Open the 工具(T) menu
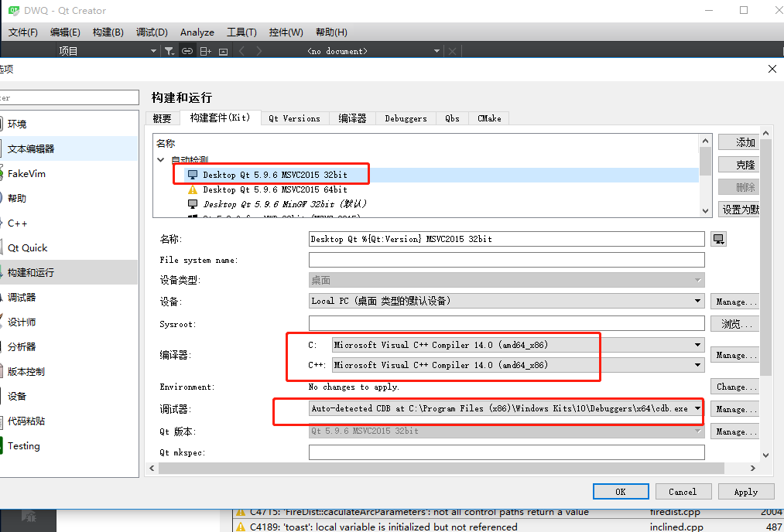This screenshot has width=784, height=532. click(x=241, y=32)
